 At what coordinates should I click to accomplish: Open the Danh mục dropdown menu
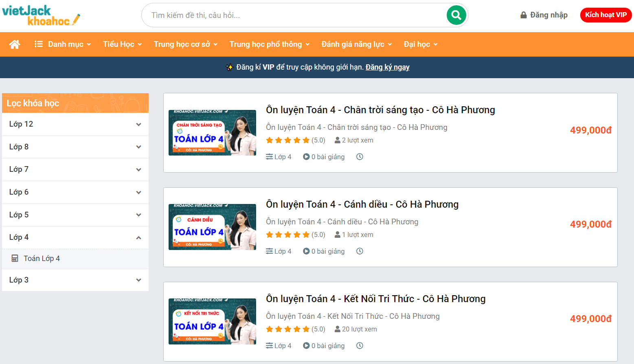coord(63,44)
